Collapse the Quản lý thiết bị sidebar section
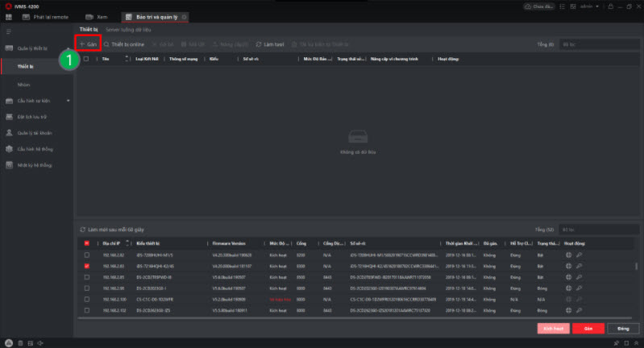The width and height of the screenshot is (644, 348). pos(68,48)
